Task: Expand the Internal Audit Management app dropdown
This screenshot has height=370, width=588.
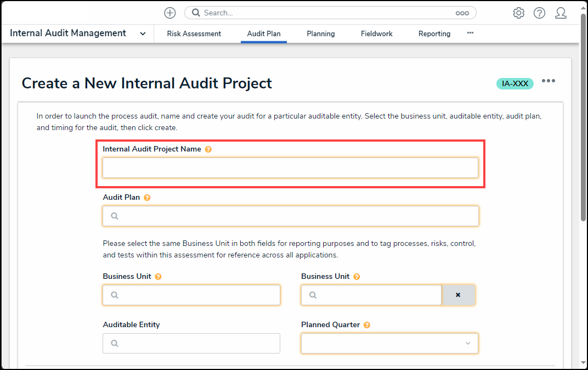Action: [x=143, y=33]
